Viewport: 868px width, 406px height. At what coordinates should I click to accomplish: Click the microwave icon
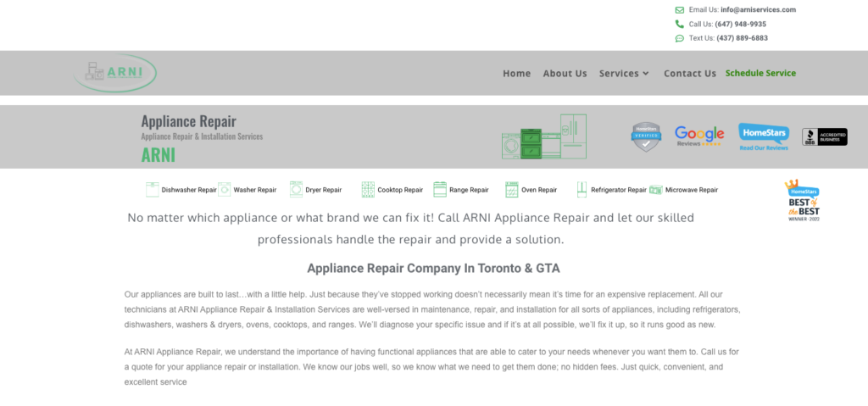pos(656,189)
